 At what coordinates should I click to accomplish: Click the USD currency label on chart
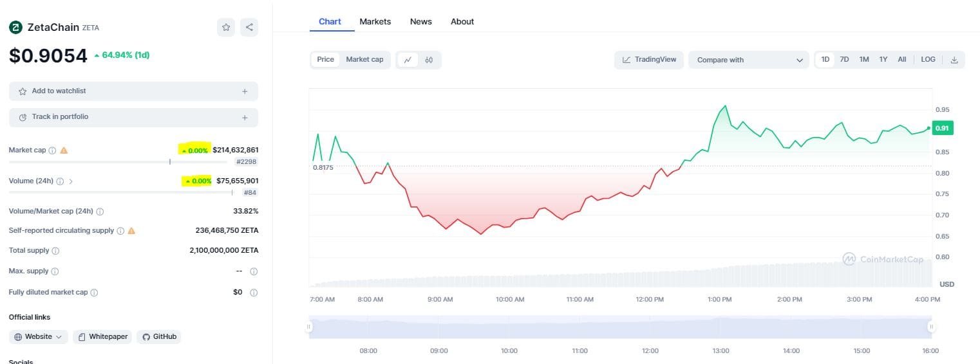[x=947, y=284]
